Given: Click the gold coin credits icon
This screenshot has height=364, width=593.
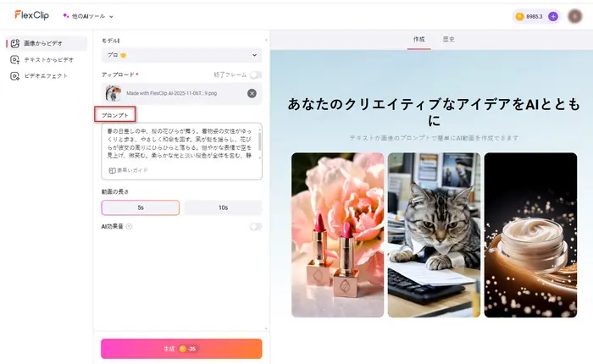Looking at the screenshot, I should [x=519, y=16].
